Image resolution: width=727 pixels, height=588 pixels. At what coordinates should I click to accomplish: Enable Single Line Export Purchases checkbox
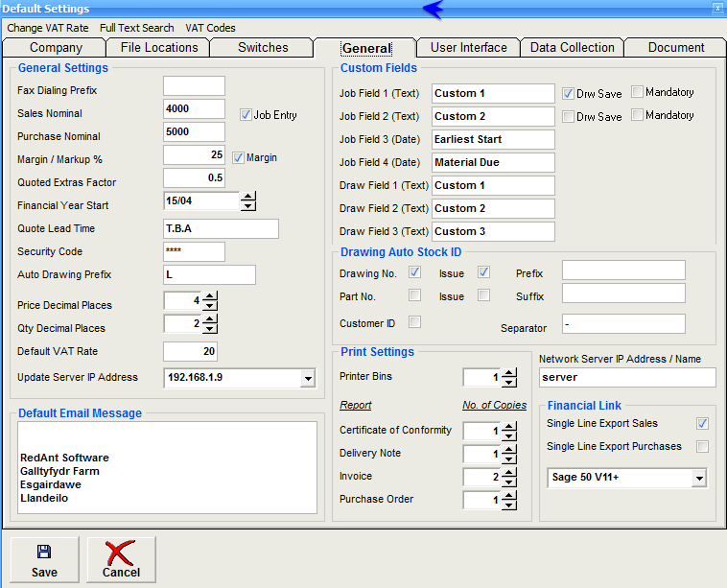pos(703,446)
